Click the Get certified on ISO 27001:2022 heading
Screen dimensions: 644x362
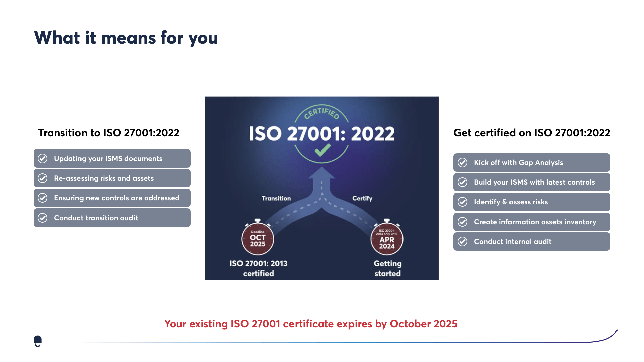click(x=532, y=133)
